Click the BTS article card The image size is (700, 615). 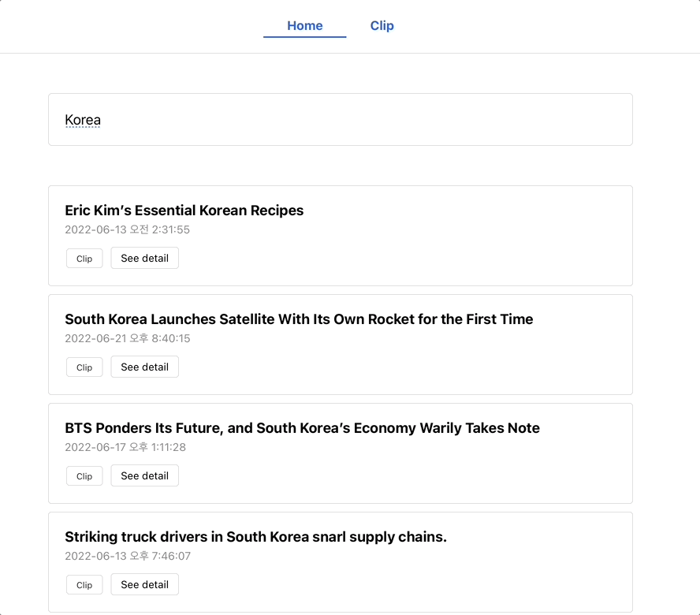[473, 453]
